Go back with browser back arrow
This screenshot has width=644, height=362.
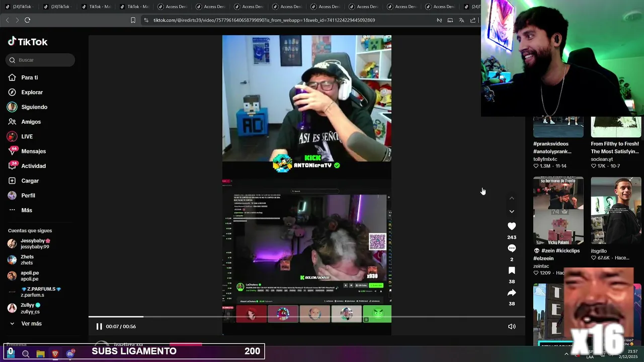[7, 20]
